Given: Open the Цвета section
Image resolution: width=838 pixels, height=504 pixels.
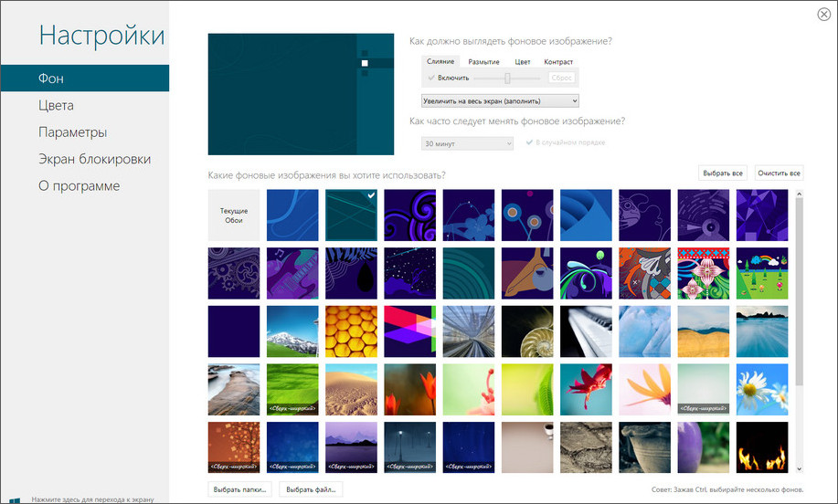Looking at the screenshot, I should click(56, 105).
